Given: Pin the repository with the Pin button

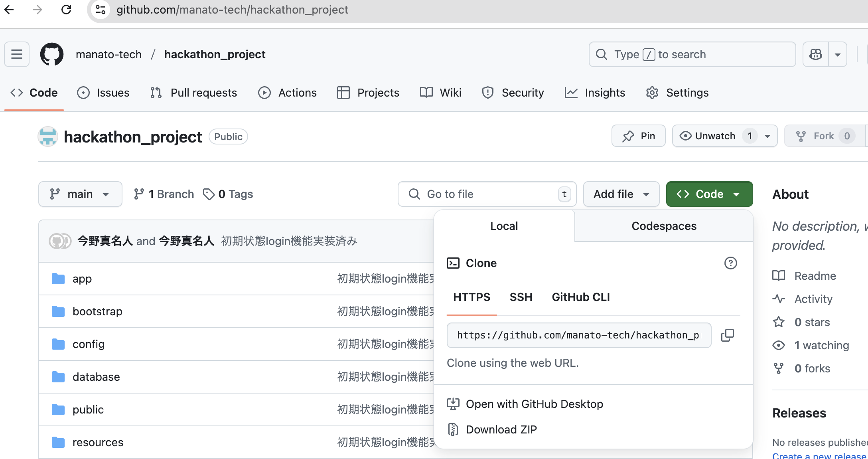Looking at the screenshot, I should (638, 136).
